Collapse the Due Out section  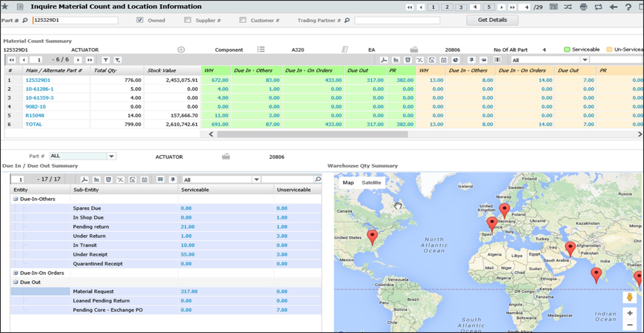[15, 282]
